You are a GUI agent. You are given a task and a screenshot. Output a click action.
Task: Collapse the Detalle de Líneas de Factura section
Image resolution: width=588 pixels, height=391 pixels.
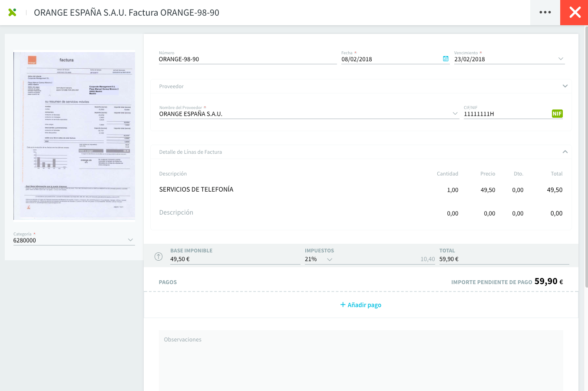coord(565,152)
